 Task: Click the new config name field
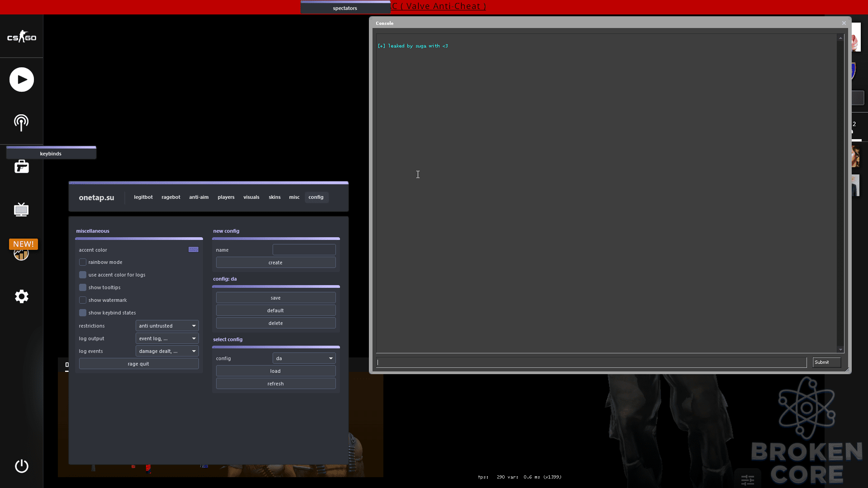(x=304, y=250)
